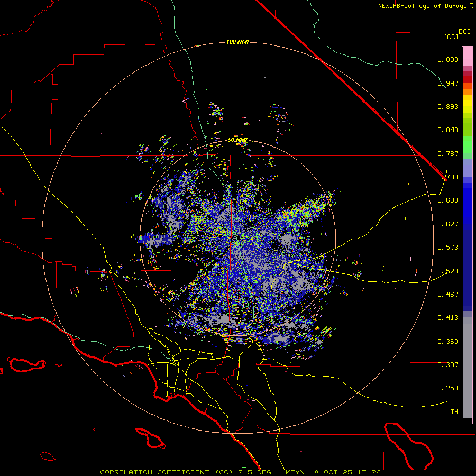Click the 0.573 legend value
Screen dimensions: 476x476
448,248
